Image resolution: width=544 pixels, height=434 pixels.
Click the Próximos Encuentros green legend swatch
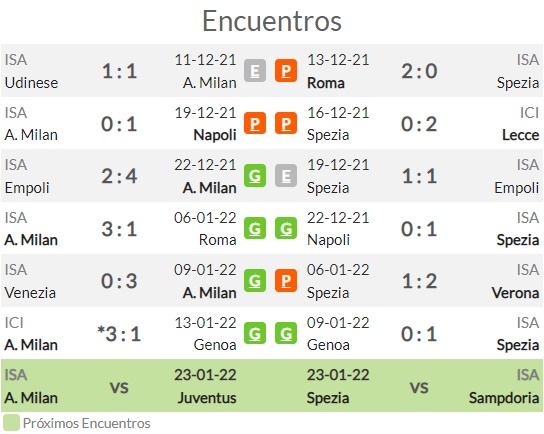coord(11,423)
